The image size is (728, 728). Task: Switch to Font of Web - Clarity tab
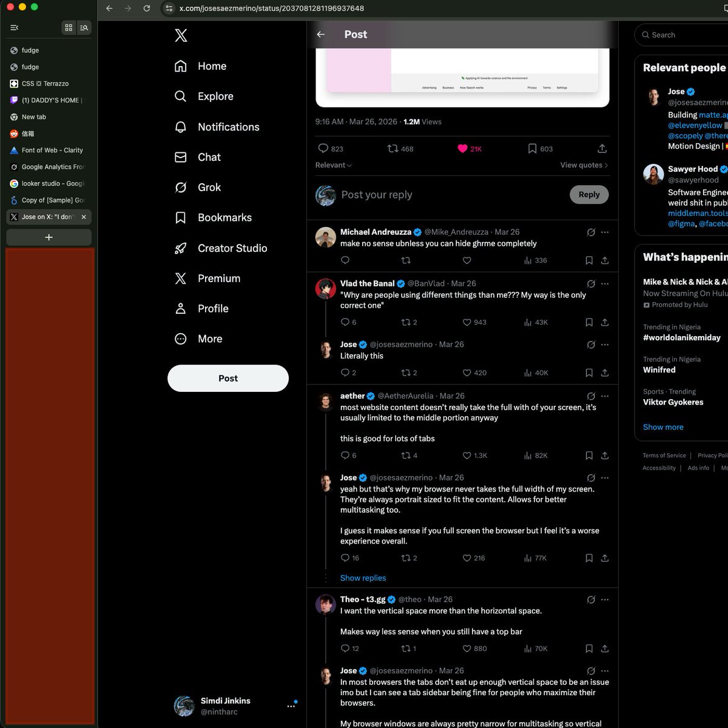49,150
